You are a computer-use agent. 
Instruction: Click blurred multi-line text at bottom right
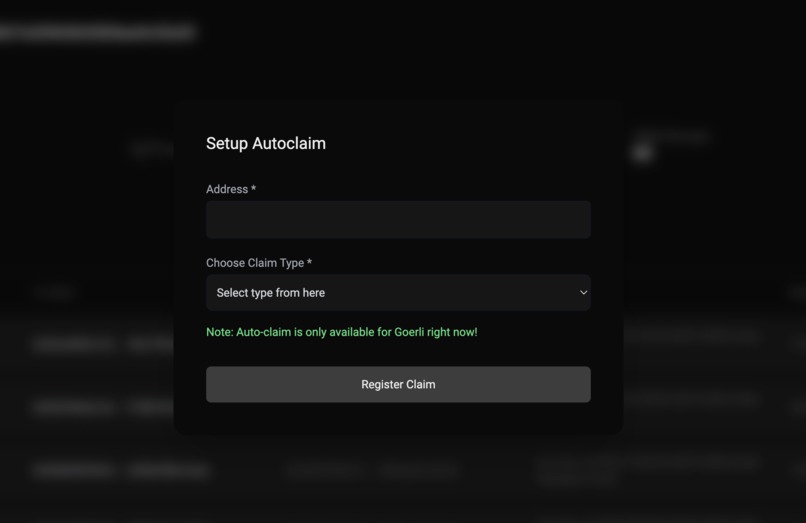(648, 471)
